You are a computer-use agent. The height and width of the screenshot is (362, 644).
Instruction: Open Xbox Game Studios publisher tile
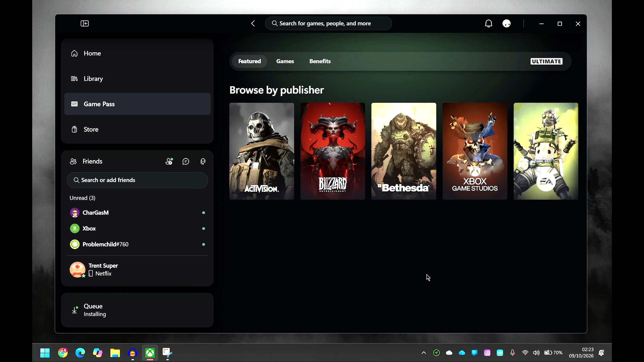(x=475, y=151)
